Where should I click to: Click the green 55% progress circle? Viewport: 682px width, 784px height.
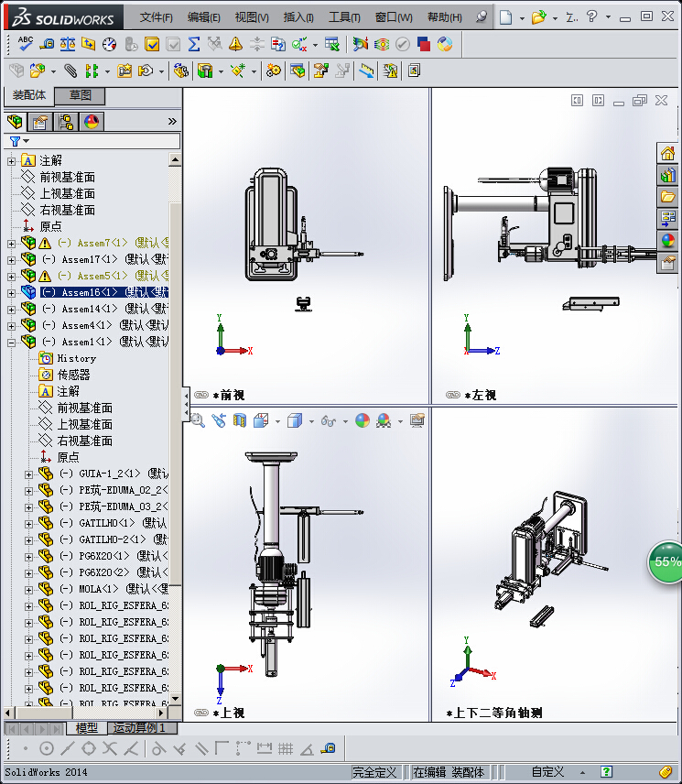(x=666, y=562)
